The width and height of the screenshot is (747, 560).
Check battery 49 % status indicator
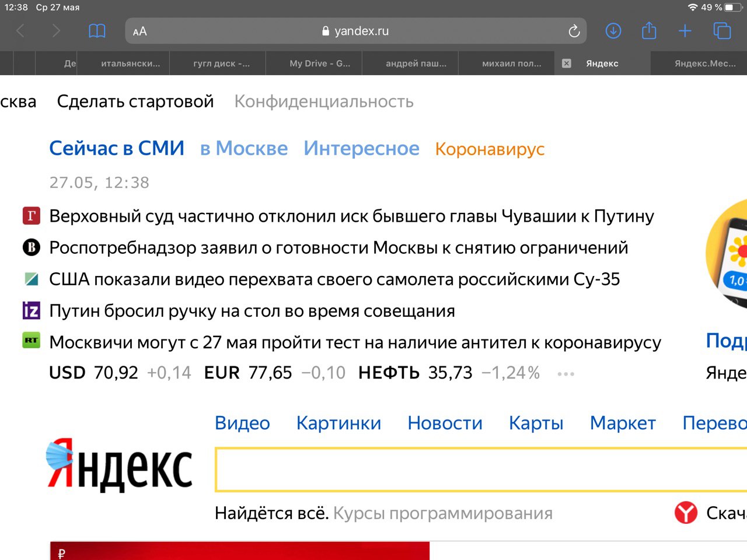click(x=721, y=7)
